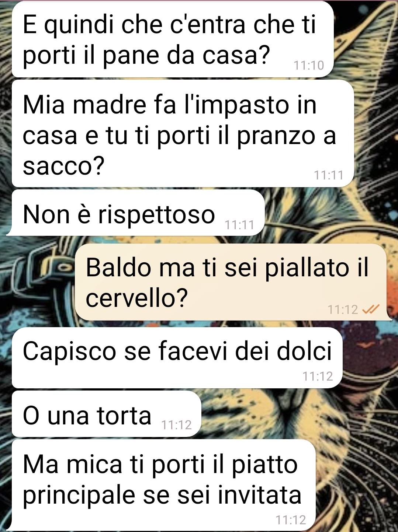This screenshot has width=398, height=532.
Task: Select message about 'pane da casa'
Action: click(x=173, y=39)
